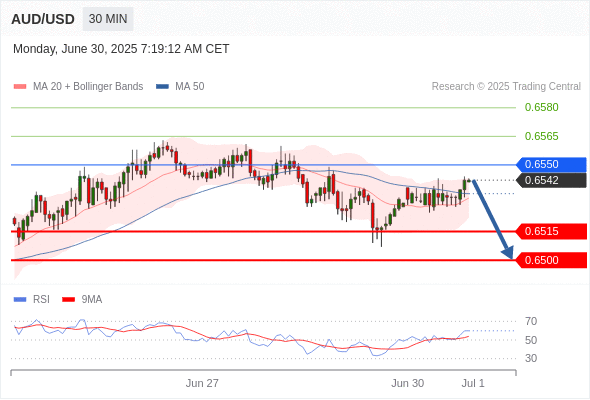
Task: Click the 9MA legend swatch
Action: pyautogui.click(x=68, y=300)
